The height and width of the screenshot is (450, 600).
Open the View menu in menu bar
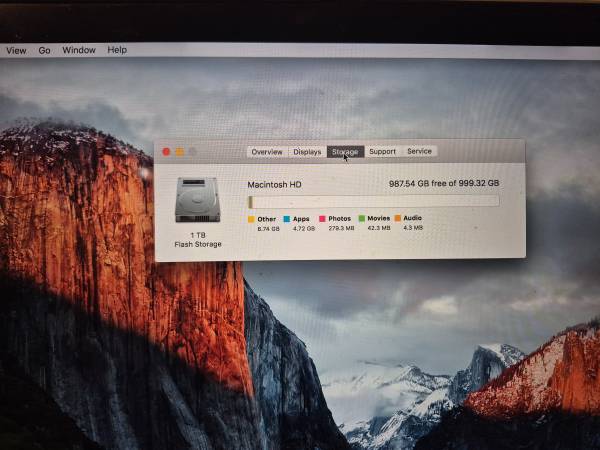pyautogui.click(x=16, y=50)
